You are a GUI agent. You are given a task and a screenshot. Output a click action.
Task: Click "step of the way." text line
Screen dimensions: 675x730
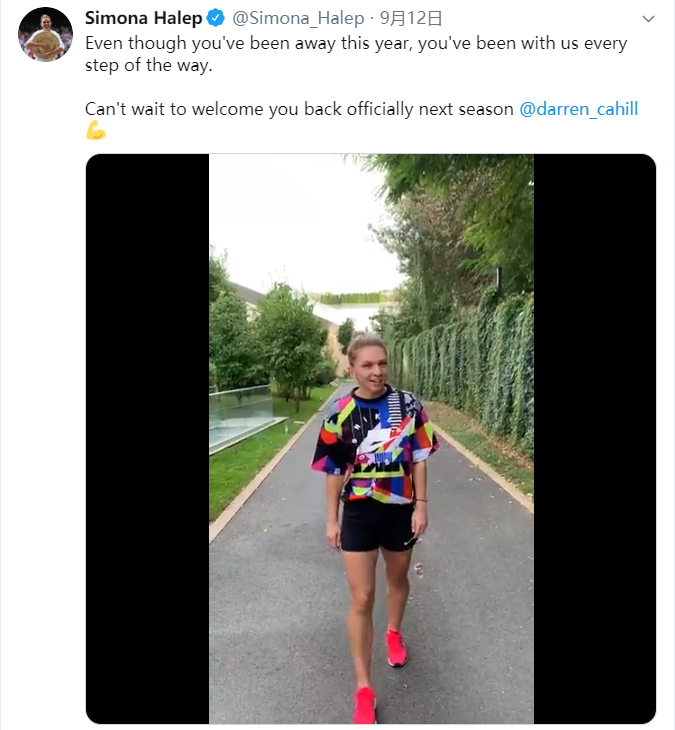pyautogui.click(x=148, y=65)
